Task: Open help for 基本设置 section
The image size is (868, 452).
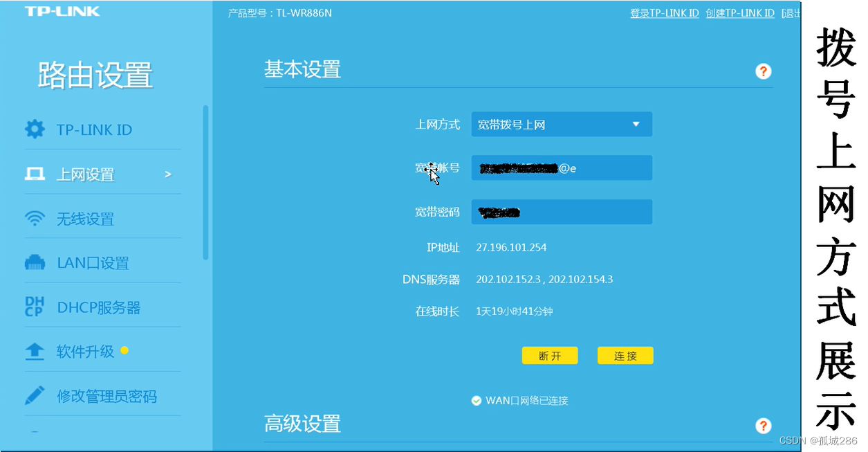Action: 763,71
